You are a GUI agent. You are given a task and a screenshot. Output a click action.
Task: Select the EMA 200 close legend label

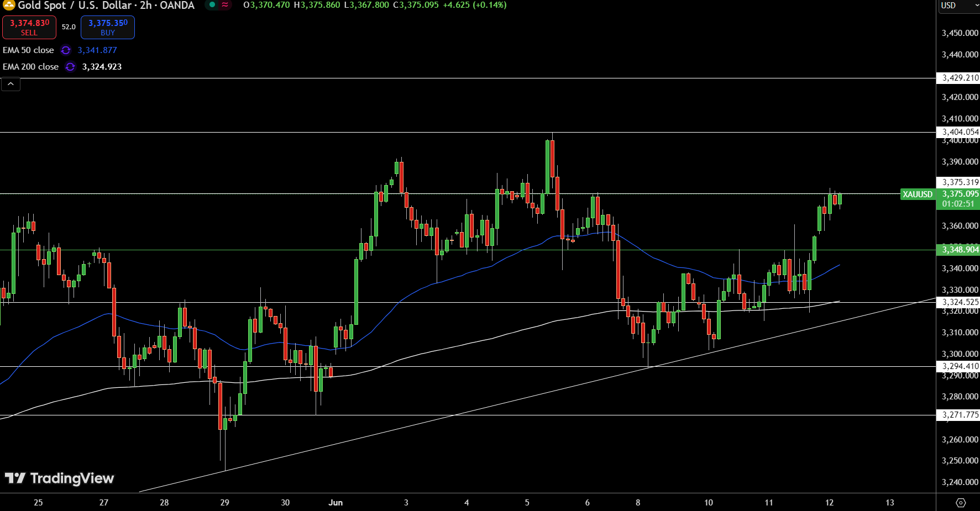[x=30, y=67]
